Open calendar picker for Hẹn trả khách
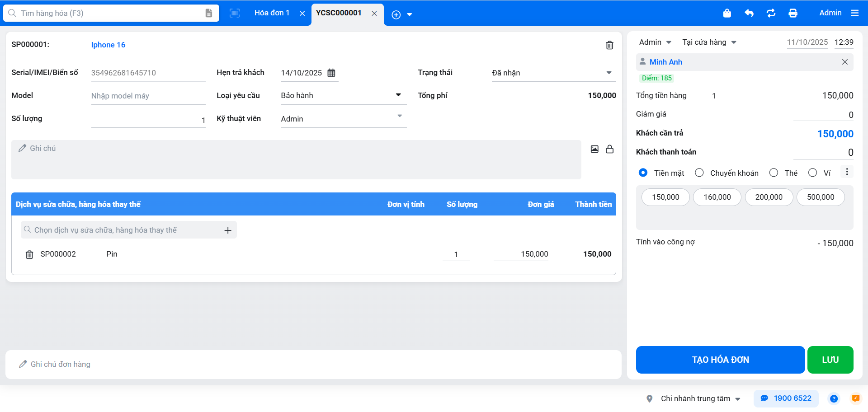This screenshot has height=412, width=868. (331, 73)
